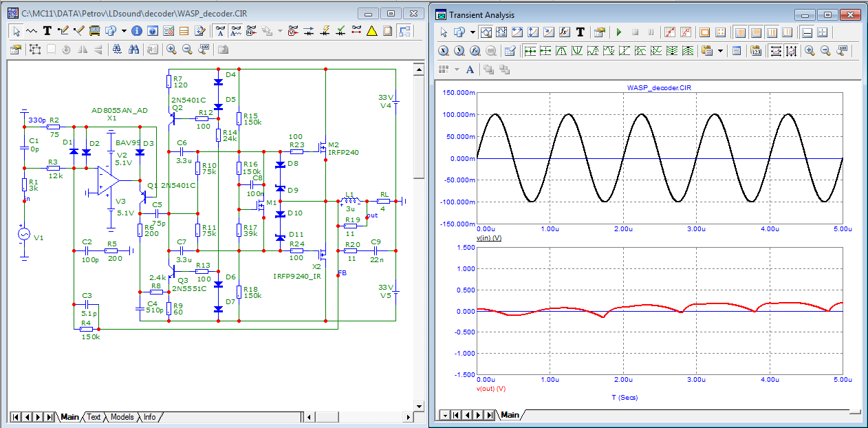Click Zoom In on the schematic toolbar

[x=171, y=49]
